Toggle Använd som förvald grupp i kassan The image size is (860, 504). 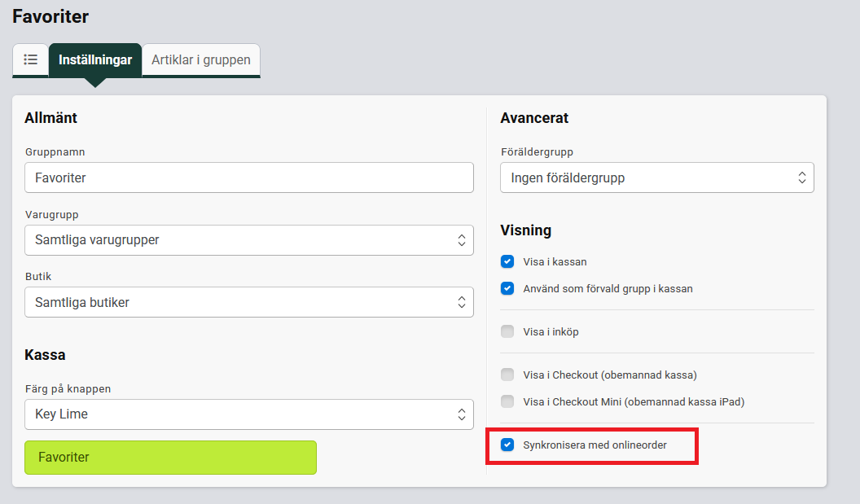[507, 288]
